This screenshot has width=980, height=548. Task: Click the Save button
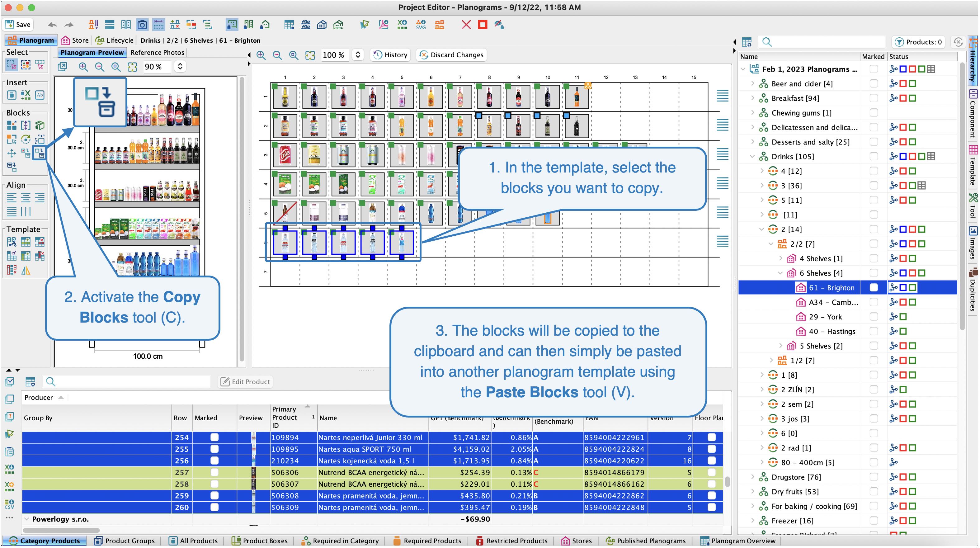pyautogui.click(x=18, y=25)
